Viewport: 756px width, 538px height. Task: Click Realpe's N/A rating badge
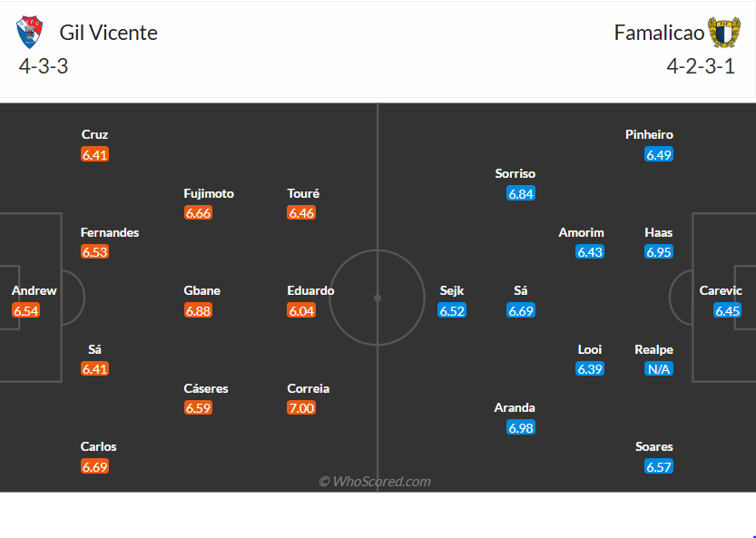point(659,369)
